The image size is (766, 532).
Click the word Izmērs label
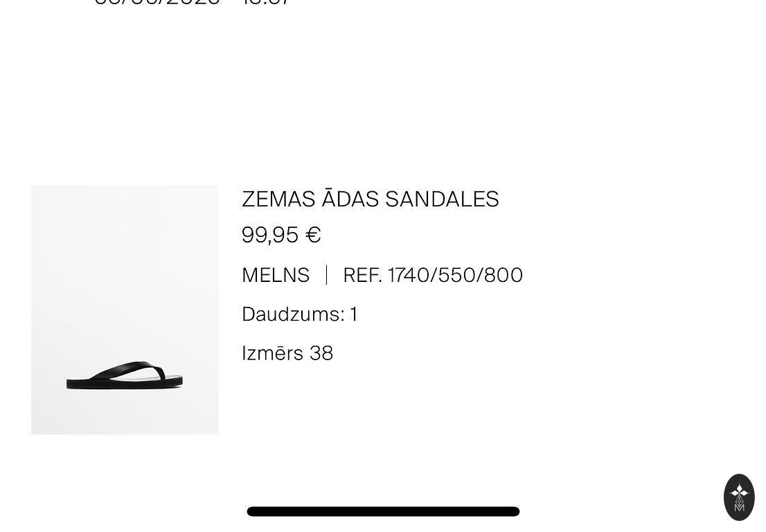(272, 353)
